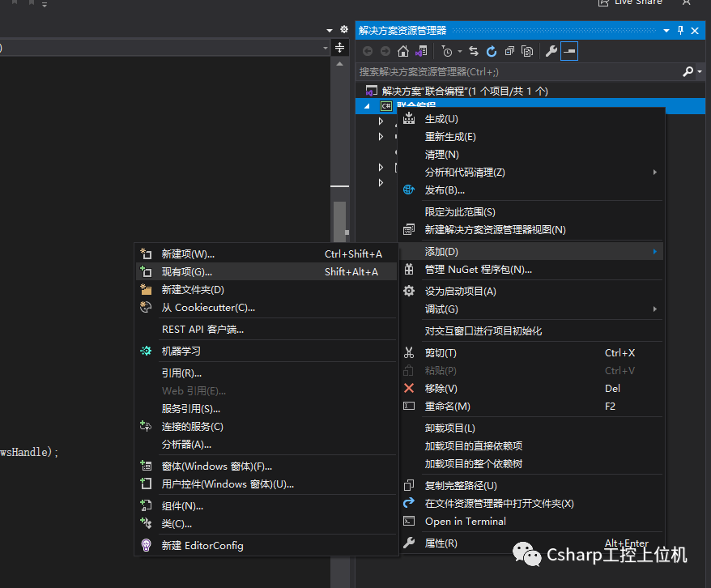Click the Home icon in Solution Explorer toolbar
The height and width of the screenshot is (588, 711).
tap(402, 51)
